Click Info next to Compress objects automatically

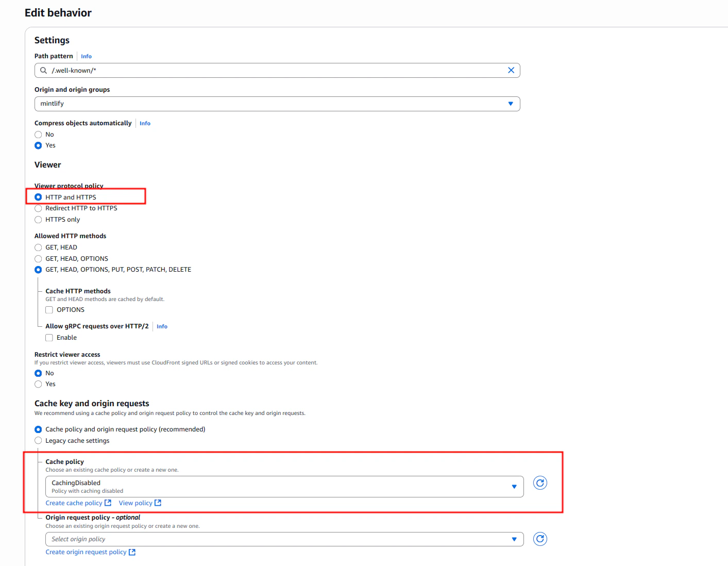(145, 123)
